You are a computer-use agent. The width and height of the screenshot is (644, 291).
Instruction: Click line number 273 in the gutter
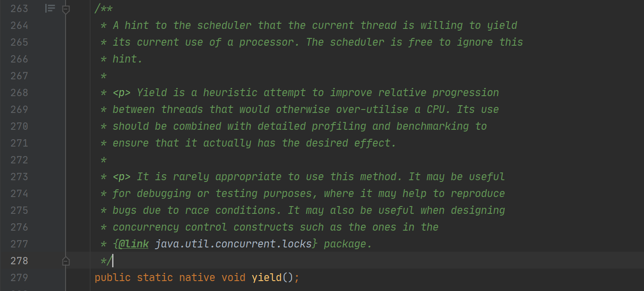[x=19, y=177]
